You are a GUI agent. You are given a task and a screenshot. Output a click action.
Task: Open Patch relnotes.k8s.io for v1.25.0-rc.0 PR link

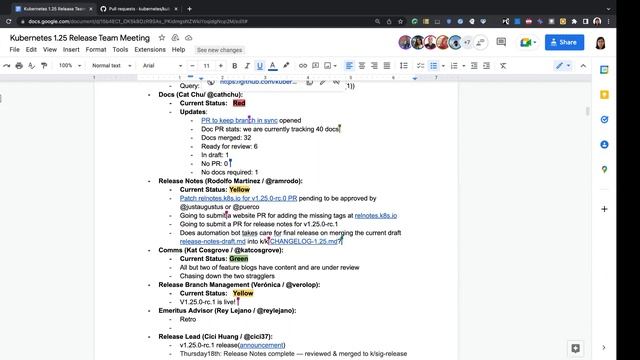238,198
